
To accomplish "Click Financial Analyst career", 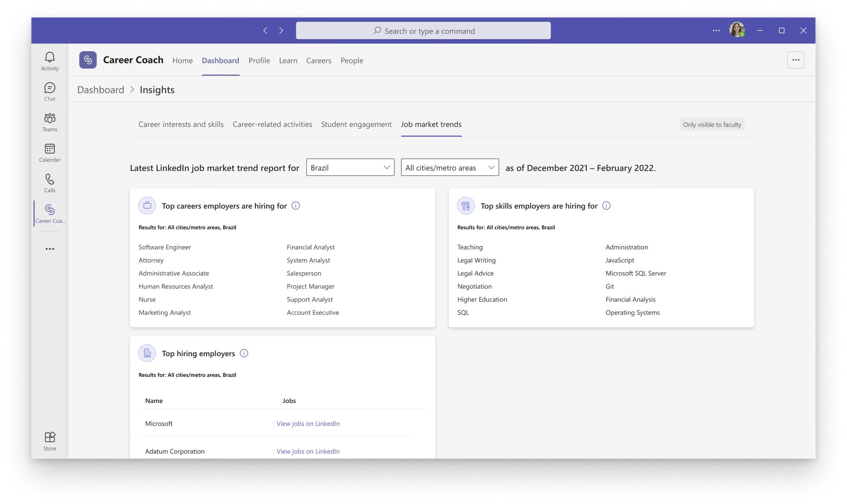I will pos(310,247).
